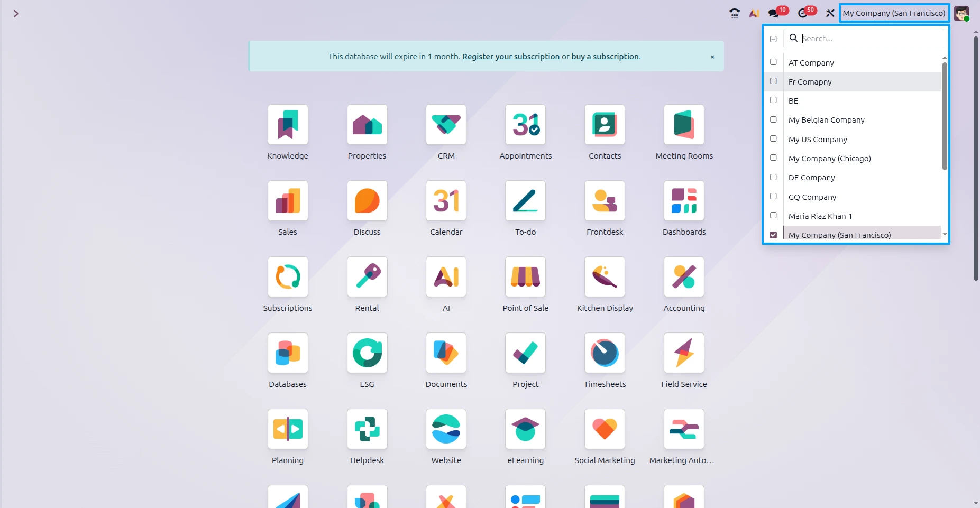Open the Knowledge app
Screen dimensions: 980x508
(x=288, y=125)
